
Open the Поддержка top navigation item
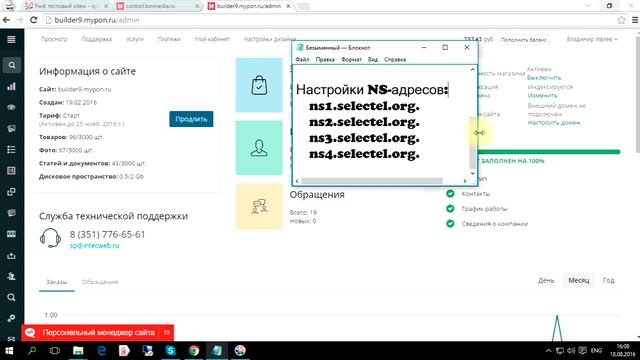(97, 39)
